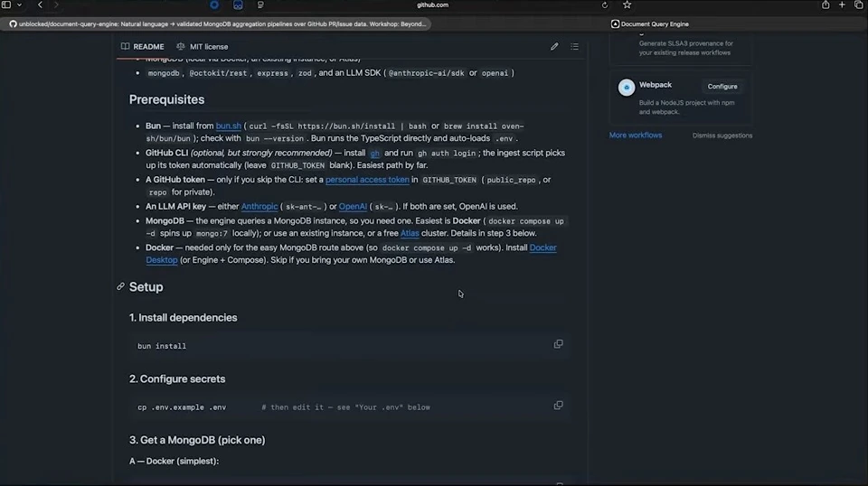
Task: Open the Atlas link
Action: coord(410,233)
